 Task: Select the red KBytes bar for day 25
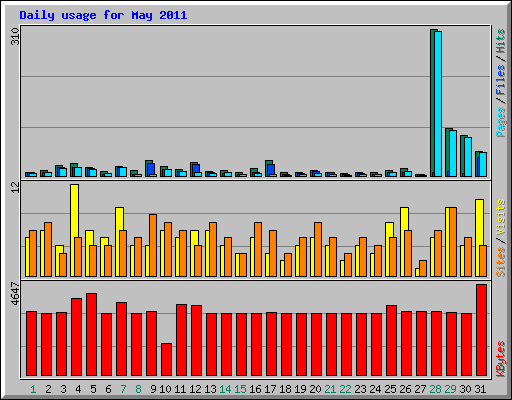(392, 341)
